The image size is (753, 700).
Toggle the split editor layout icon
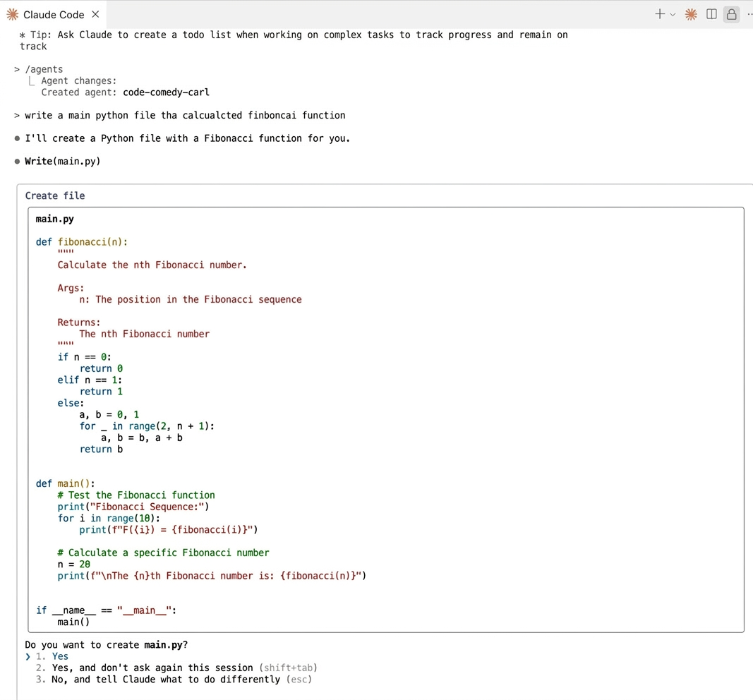[711, 14]
